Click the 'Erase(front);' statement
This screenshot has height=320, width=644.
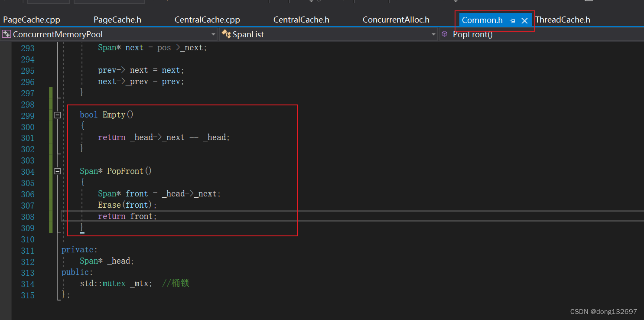coord(127,205)
